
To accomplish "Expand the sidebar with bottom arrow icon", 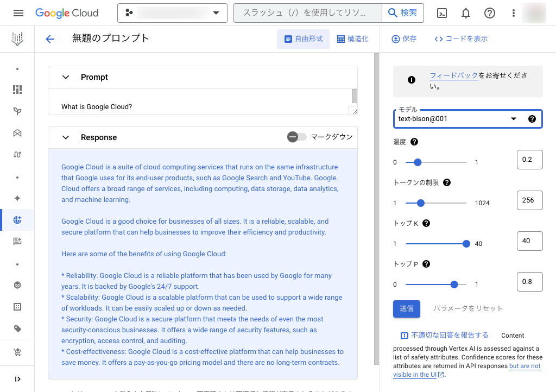I will tap(17, 379).
